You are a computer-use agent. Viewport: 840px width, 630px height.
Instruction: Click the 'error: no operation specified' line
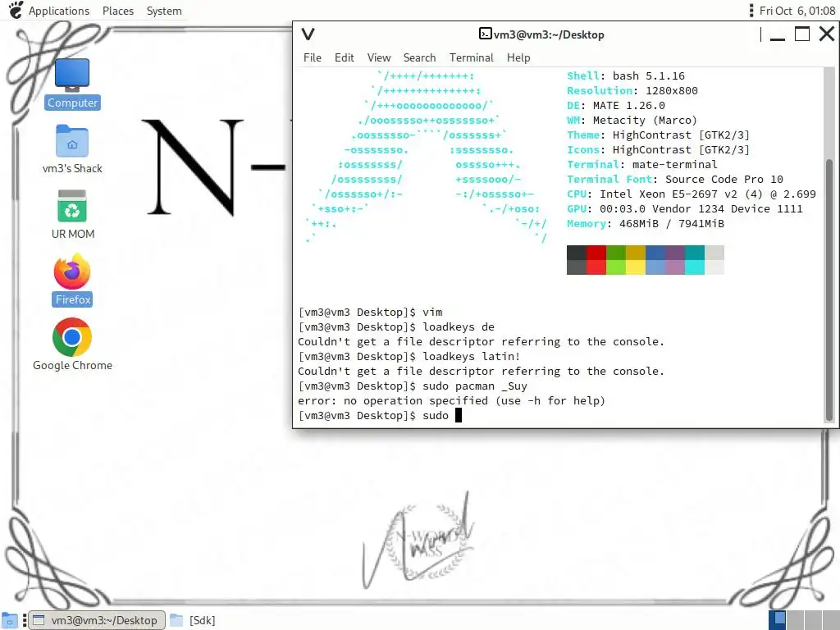[452, 400]
